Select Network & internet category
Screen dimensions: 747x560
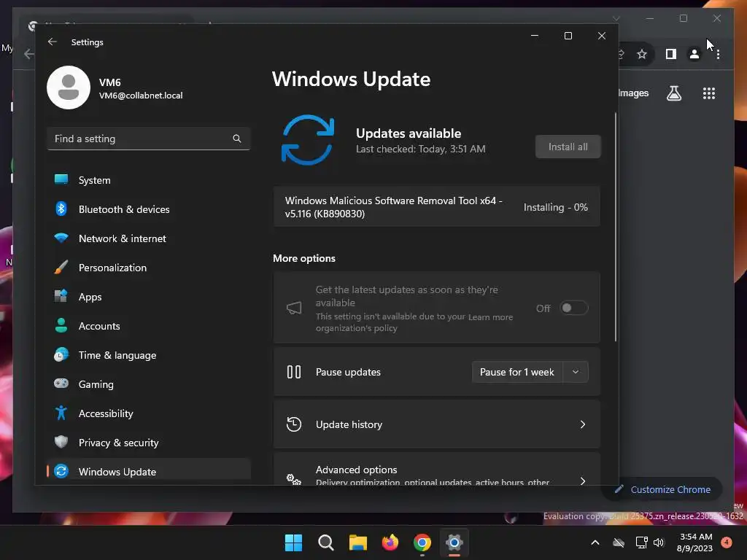click(149, 238)
